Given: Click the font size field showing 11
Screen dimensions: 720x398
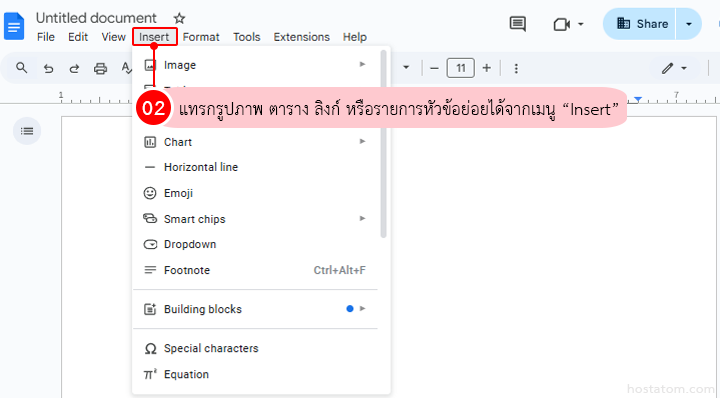Looking at the screenshot, I should [x=461, y=68].
